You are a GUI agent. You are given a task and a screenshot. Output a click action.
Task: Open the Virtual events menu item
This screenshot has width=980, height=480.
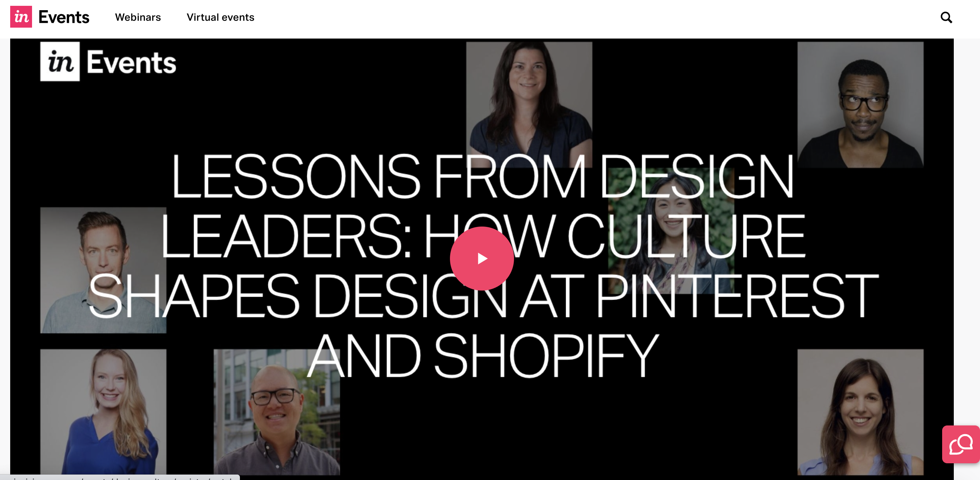(220, 17)
